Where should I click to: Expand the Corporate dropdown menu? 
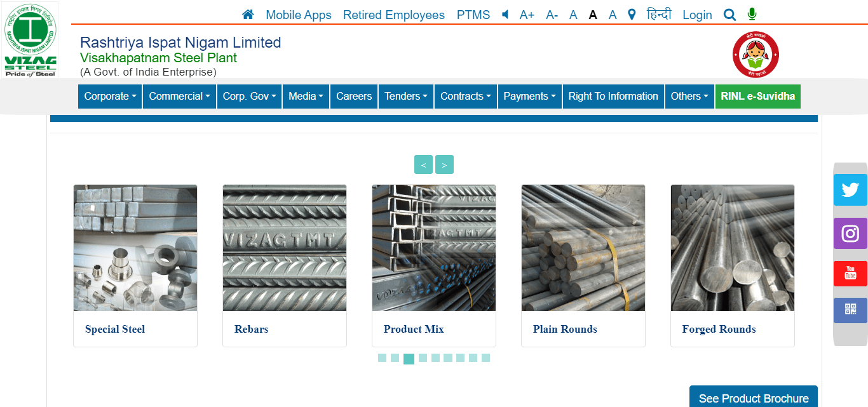point(109,96)
